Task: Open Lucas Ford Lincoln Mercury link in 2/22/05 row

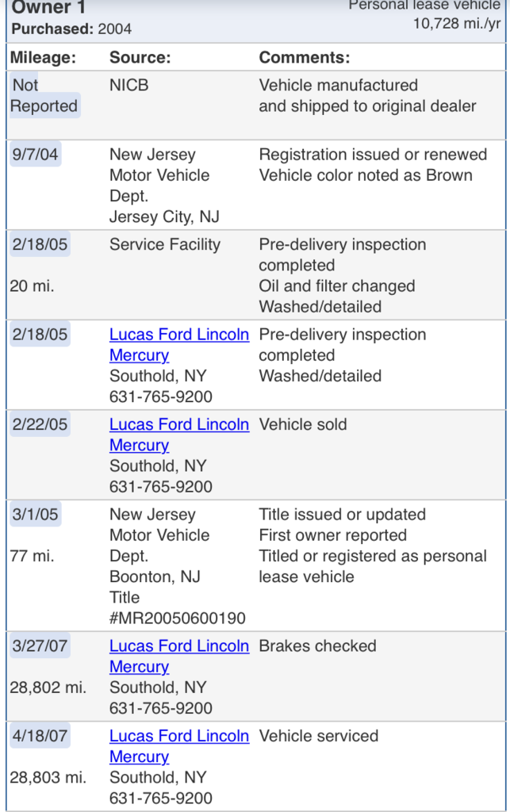Action: coord(179,435)
